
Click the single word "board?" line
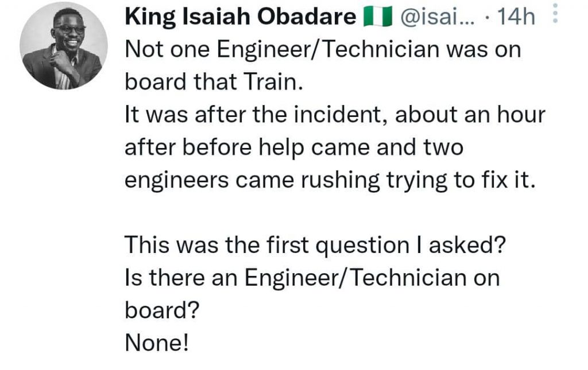point(161,310)
